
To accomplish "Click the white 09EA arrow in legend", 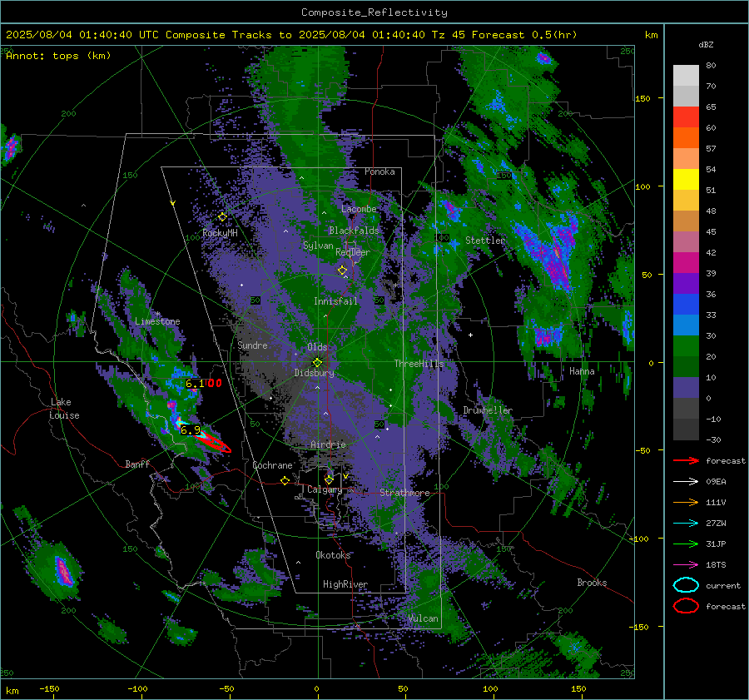I will [x=686, y=481].
